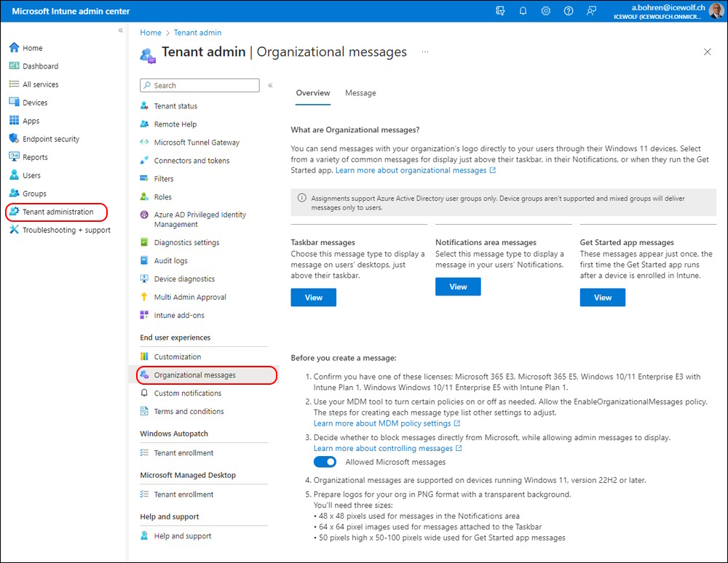Go to Home breadcrumb link
Screen dimensions: 728x563
(151, 33)
